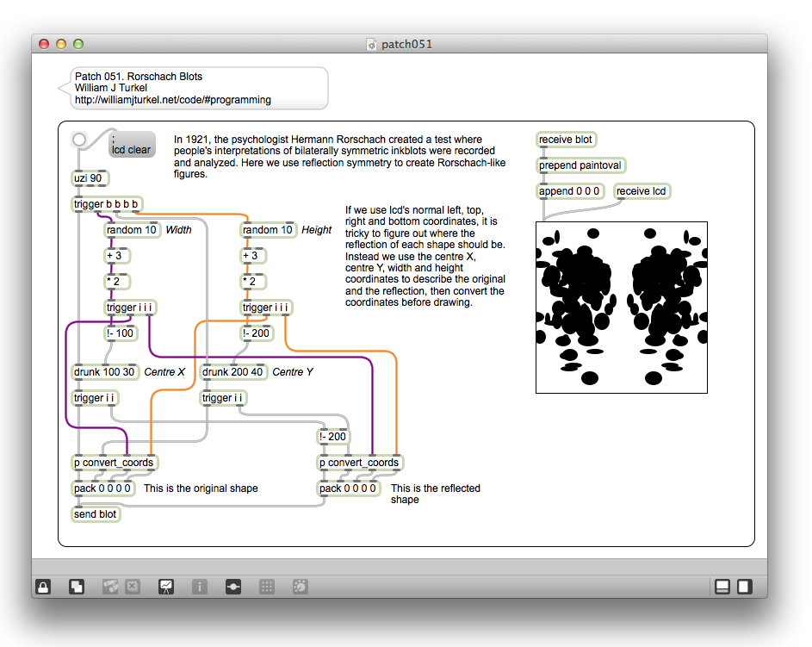The image size is (812, 647).
Task: Click the 'prepend paintoval' object
Action: pyautogui.click(x=580, y=165)
